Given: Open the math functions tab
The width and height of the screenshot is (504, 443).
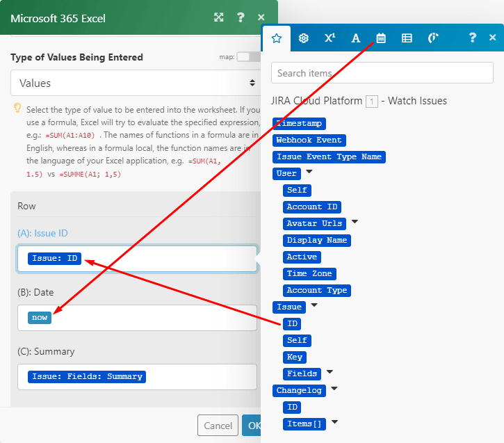Looking at the screenshot, I should 330,38.
